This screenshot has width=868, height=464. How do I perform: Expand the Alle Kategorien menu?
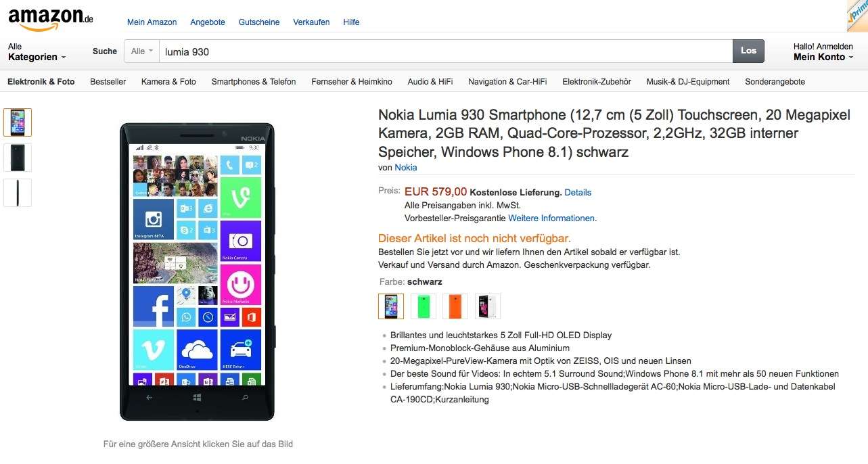37,52
